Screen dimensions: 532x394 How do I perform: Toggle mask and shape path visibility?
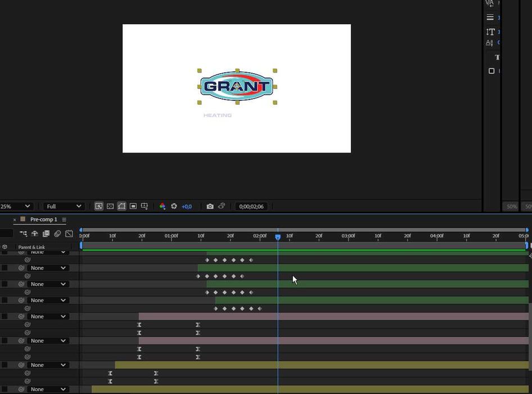[x=121, y=206]
